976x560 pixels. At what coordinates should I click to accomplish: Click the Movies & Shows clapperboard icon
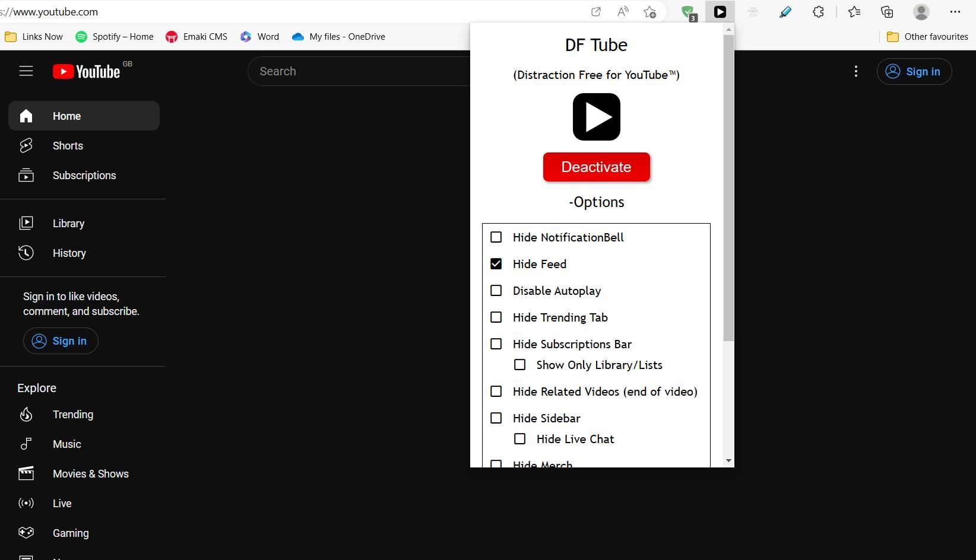tap(26, 473)
